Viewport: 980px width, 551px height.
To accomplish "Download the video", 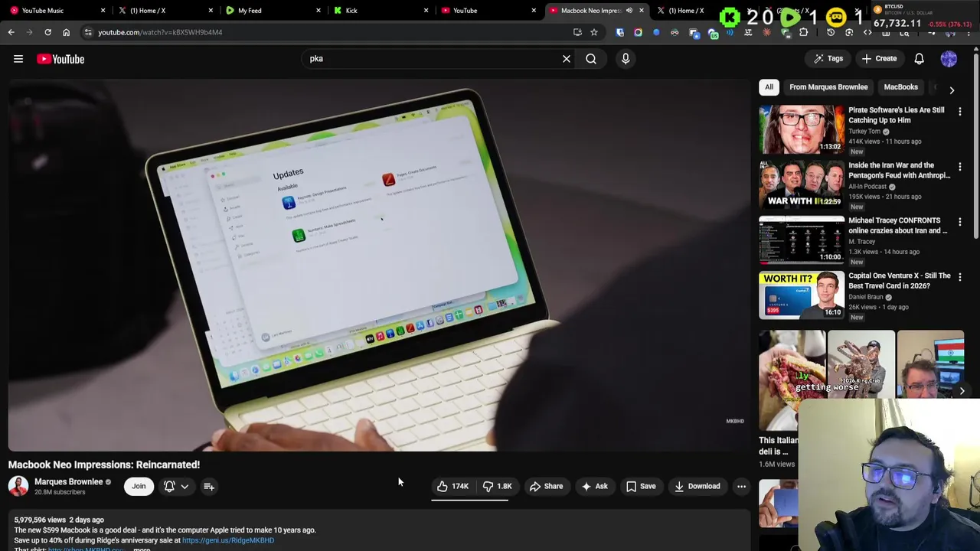I will (x=697, y=486).
